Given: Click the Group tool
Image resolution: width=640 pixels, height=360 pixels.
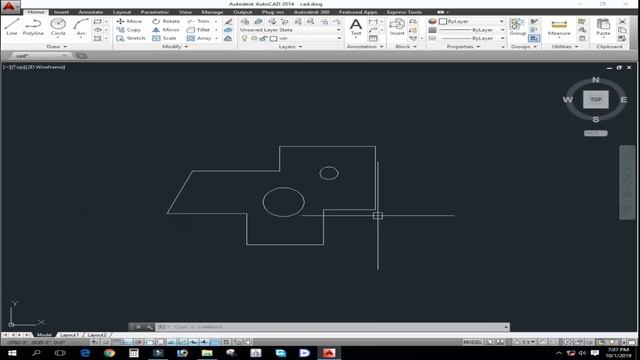Looking at the screenshot, I should click(517, 27).
